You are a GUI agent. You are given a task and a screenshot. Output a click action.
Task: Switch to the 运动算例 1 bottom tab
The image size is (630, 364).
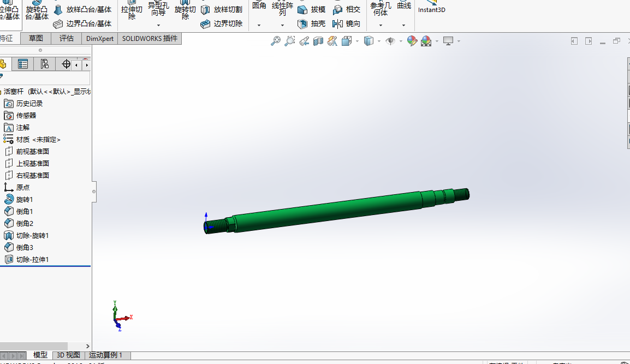click(x=105, y=355)
